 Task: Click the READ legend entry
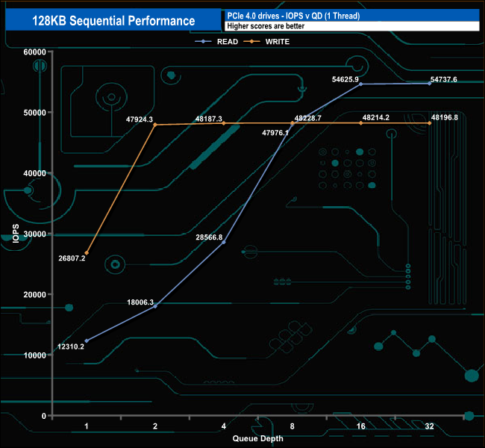(x=216, y=42)
